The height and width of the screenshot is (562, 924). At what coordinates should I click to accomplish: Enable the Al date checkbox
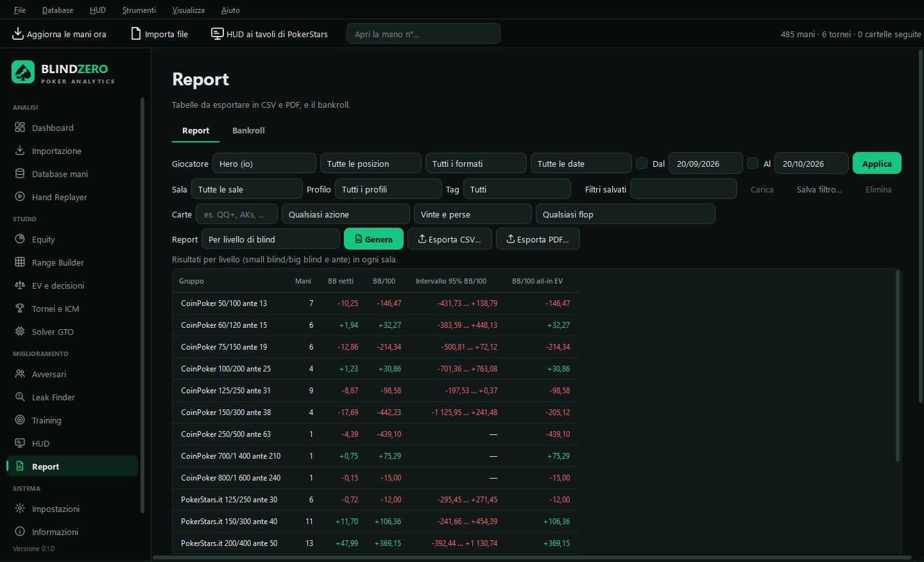pos(753,163)
